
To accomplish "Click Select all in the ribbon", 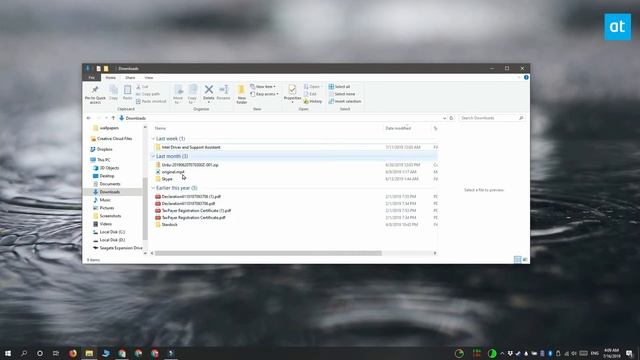I will [339, 87].
